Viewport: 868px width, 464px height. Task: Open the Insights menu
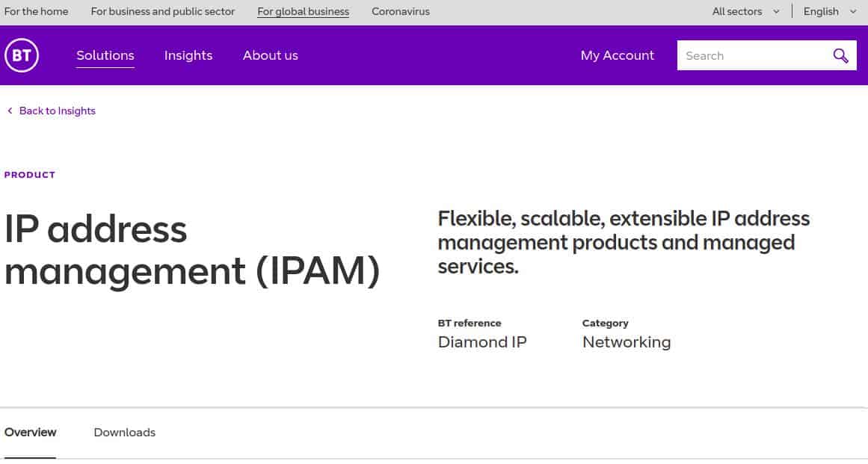[188, 55]
